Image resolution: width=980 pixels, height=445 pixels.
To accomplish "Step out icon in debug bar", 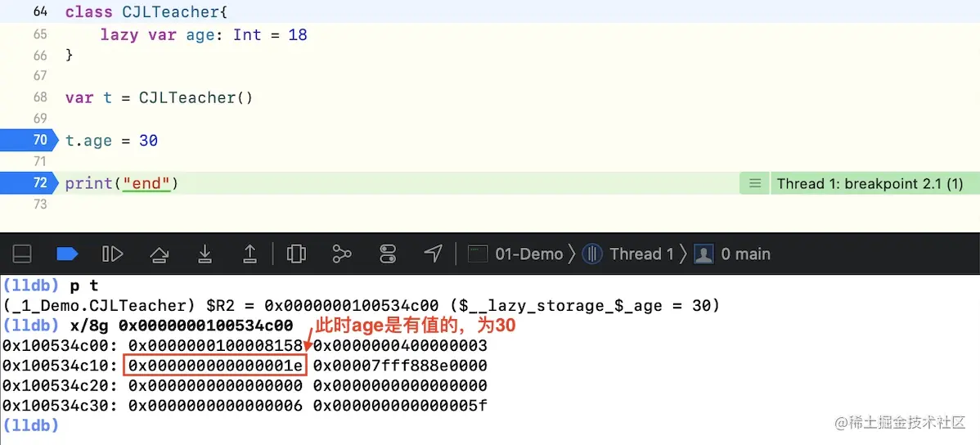I will [x=249, y=254].
